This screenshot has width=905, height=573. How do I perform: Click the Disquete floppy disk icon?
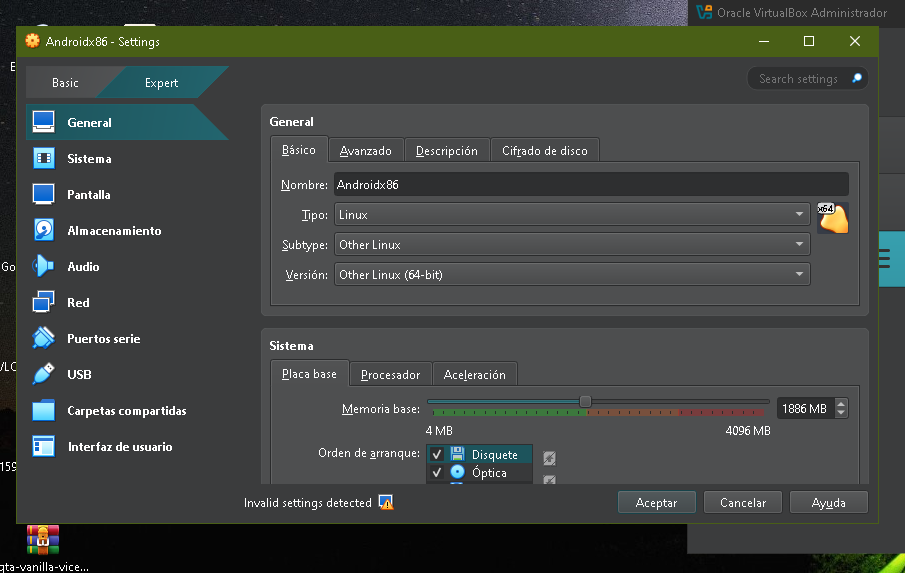pos(457,454)
